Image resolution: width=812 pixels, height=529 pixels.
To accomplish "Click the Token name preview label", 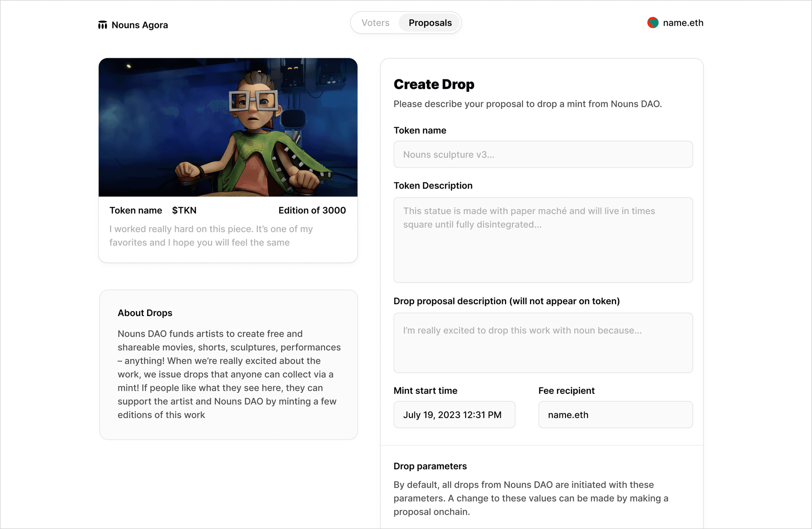I will tap(135, 210).
